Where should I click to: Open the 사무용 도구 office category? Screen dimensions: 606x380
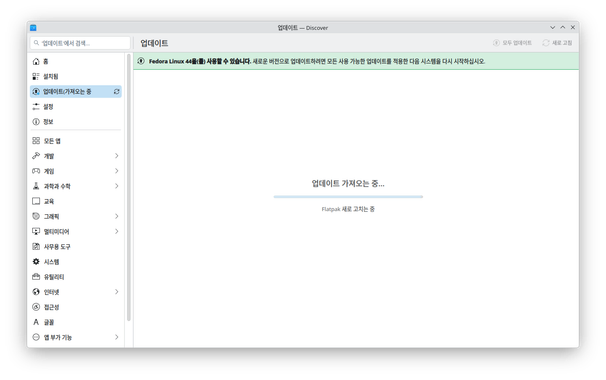[76, 247]
